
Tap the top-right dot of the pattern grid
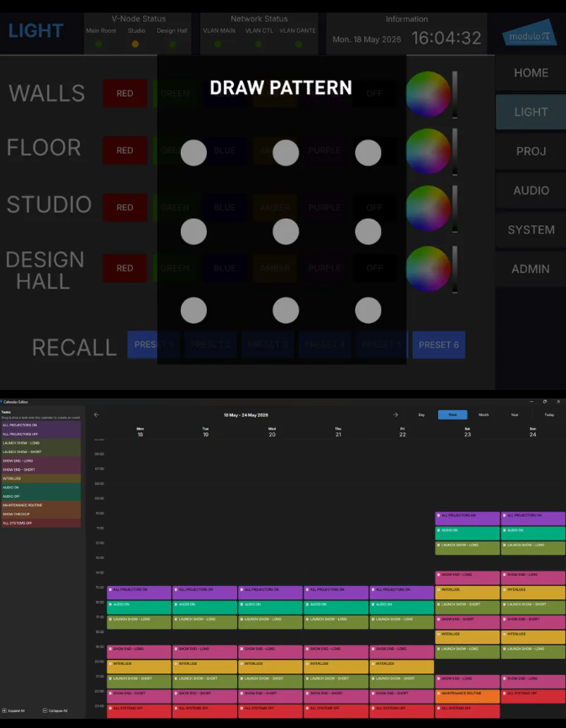click(368, 153)
